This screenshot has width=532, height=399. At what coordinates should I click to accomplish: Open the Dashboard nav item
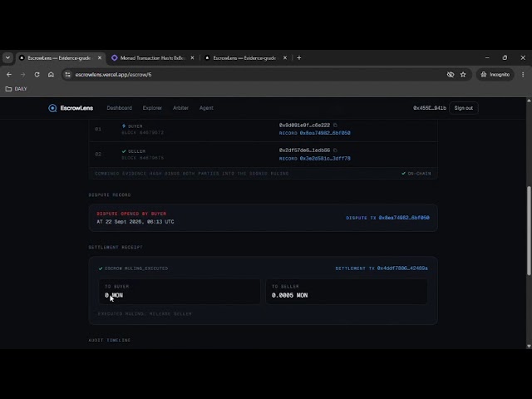coord(119,108)
